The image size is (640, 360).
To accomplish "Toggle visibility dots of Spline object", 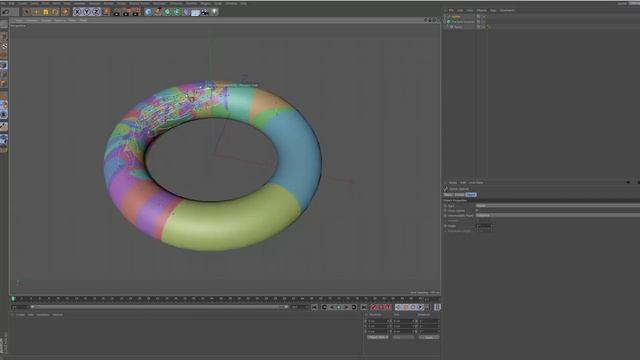I will pos(484,17).
